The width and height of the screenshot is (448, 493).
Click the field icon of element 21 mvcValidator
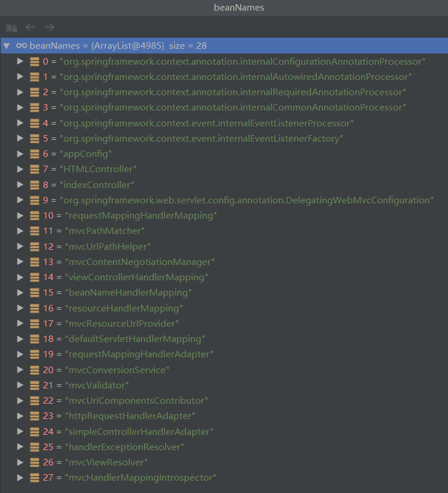coord(34,385)
